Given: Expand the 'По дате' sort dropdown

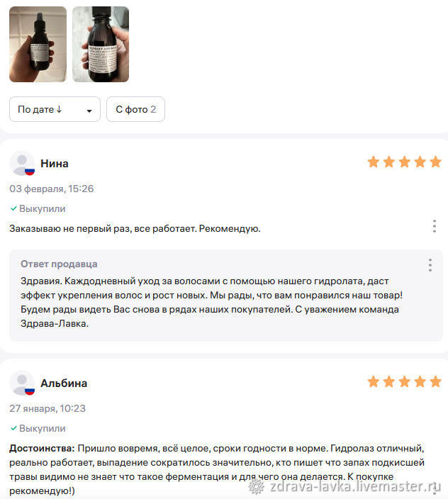Looking at the screenshot, I should coord(55,109).
